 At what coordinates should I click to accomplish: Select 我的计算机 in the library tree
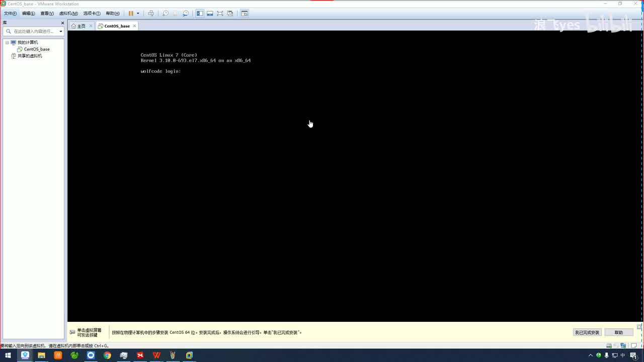pos(28,42)
